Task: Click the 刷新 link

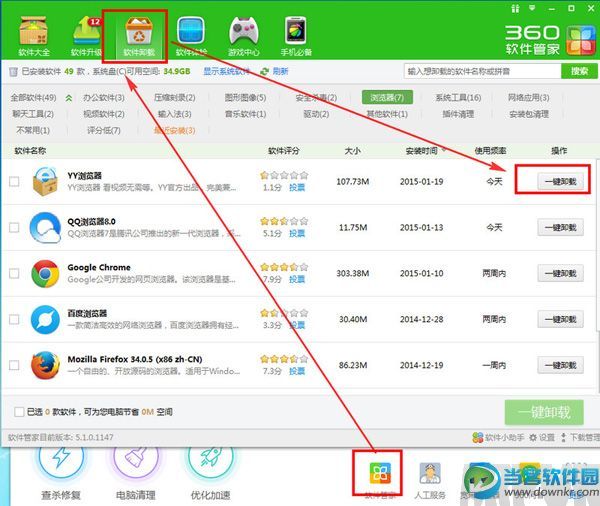Action: point(280,71)
